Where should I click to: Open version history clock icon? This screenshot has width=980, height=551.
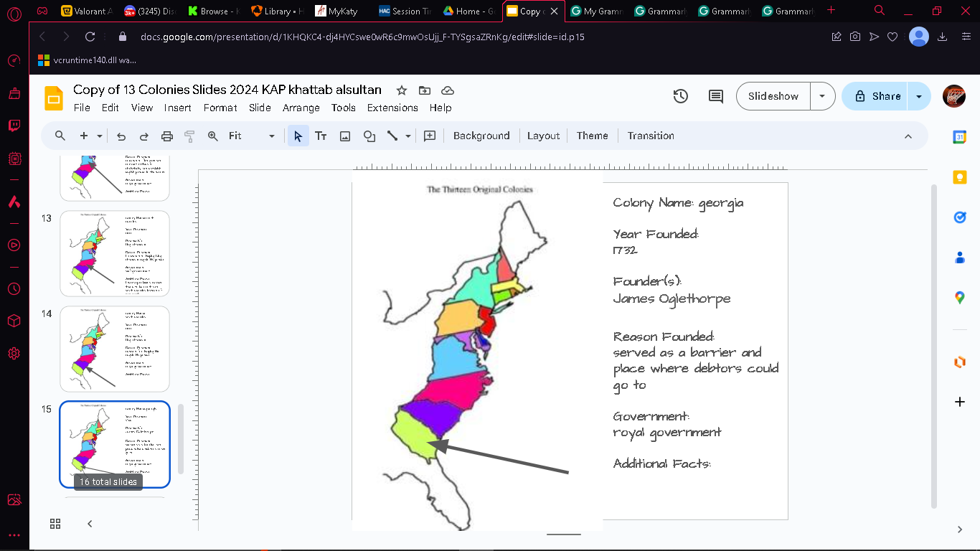point(681,96)
